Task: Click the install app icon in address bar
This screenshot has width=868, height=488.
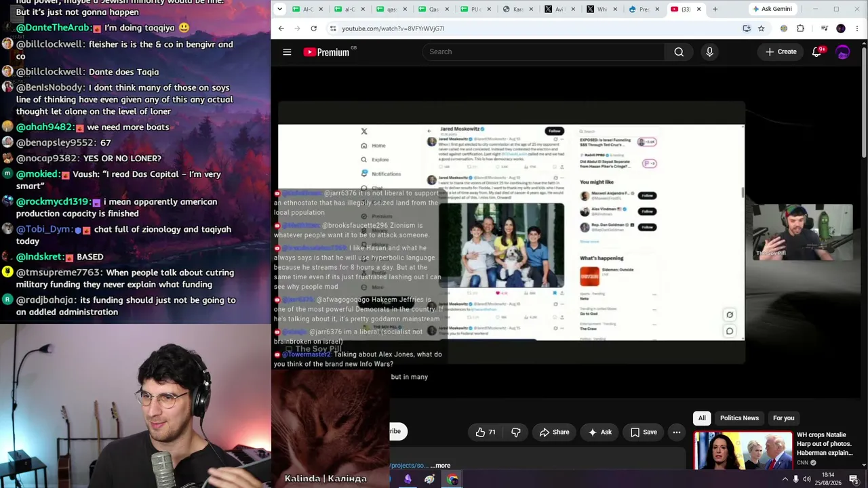Action: coord(747,28)
